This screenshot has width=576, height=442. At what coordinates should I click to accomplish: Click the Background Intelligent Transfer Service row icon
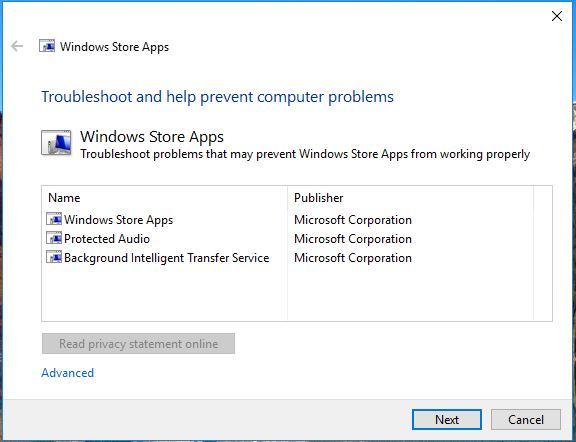(x=54, y=257)
